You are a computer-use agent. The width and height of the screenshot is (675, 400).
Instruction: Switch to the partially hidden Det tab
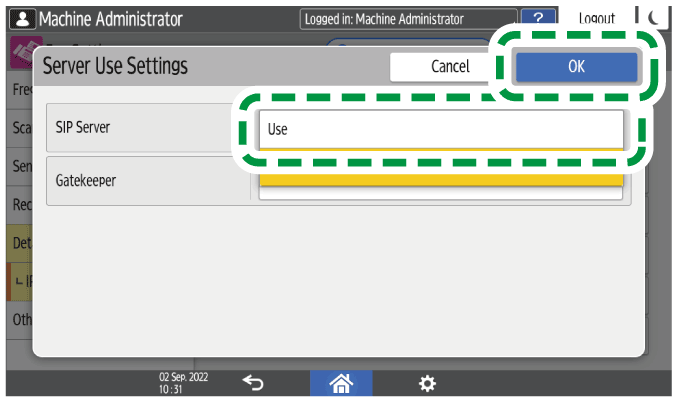pos(20,243)
